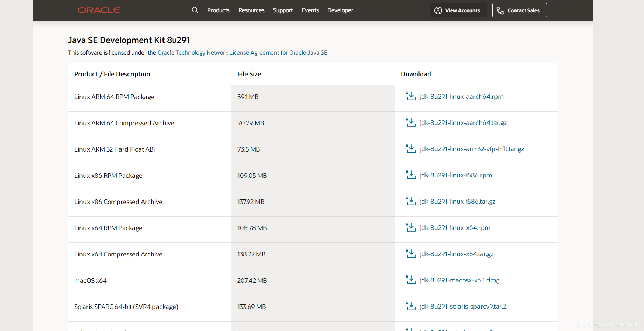This screenshot has height=331, width=644.
Task: Click the jdk-8u291-macosx-x64.dmg link
Action: tap(459, 280)
